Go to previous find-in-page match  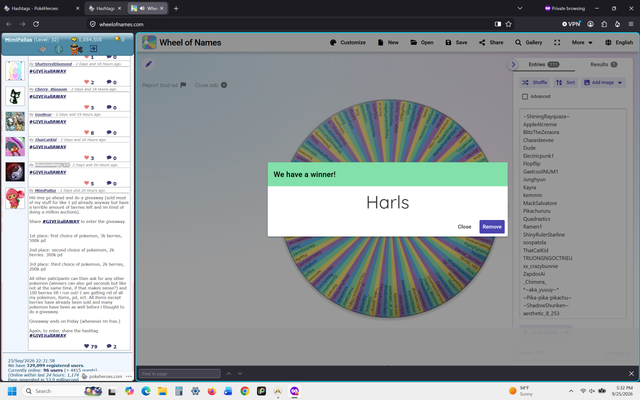tap(229, 373)
